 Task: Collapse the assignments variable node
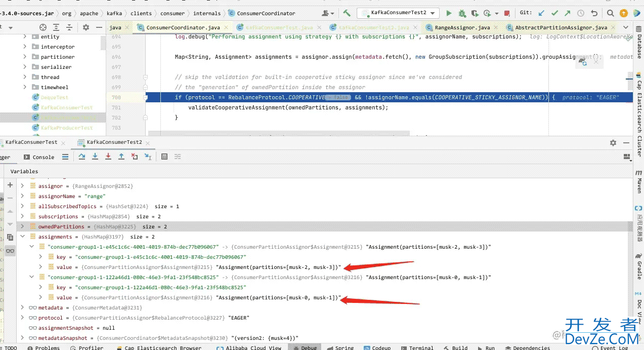(x=22, y=237)
